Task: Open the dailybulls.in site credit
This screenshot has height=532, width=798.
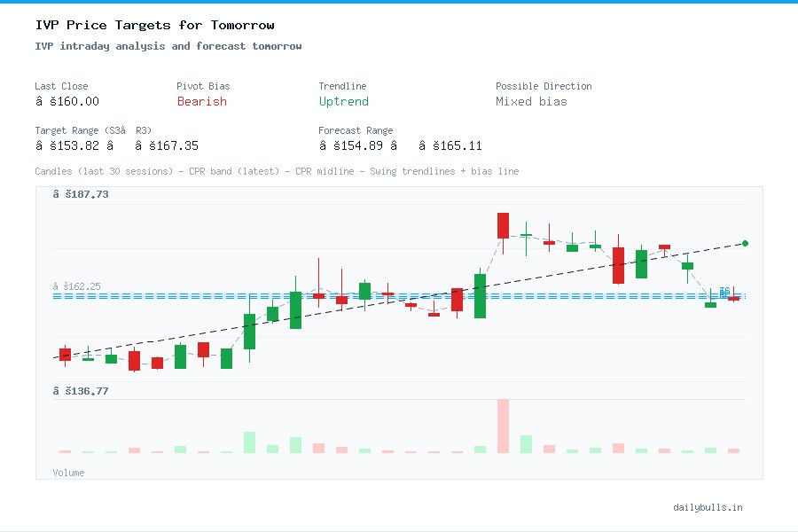Action: [708, 507]
